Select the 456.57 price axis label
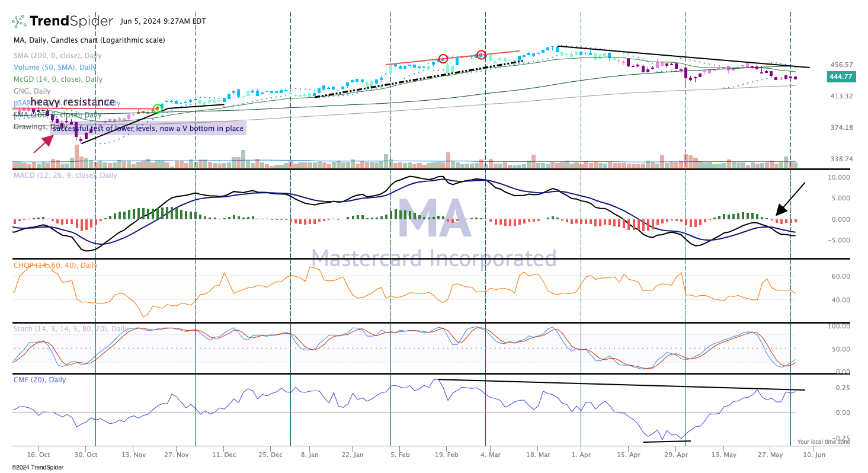 tap(842, 65)
